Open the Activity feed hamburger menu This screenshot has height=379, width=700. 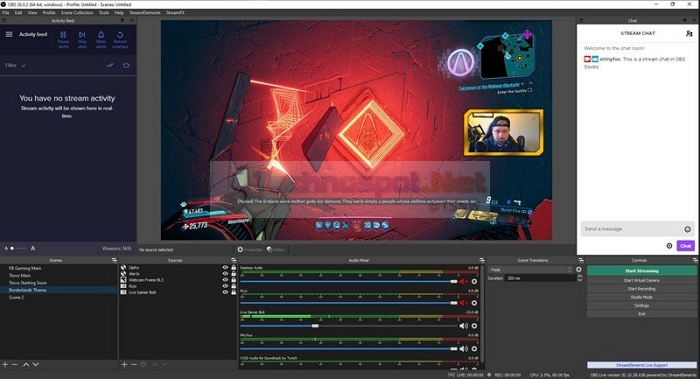click(x=9, y=34)
